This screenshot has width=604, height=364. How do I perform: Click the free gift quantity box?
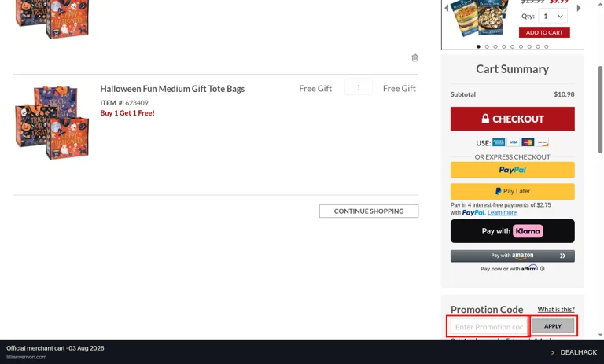tap(359, 88)
